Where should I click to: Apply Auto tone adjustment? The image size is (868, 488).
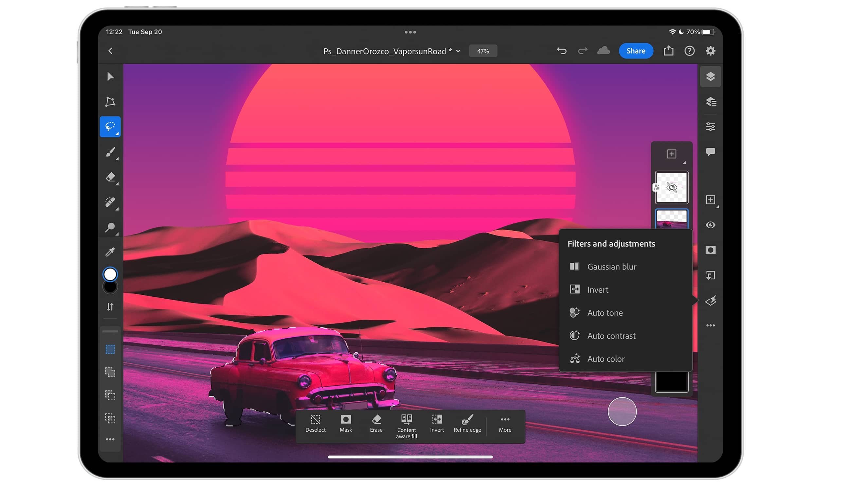tap(625, 313)
